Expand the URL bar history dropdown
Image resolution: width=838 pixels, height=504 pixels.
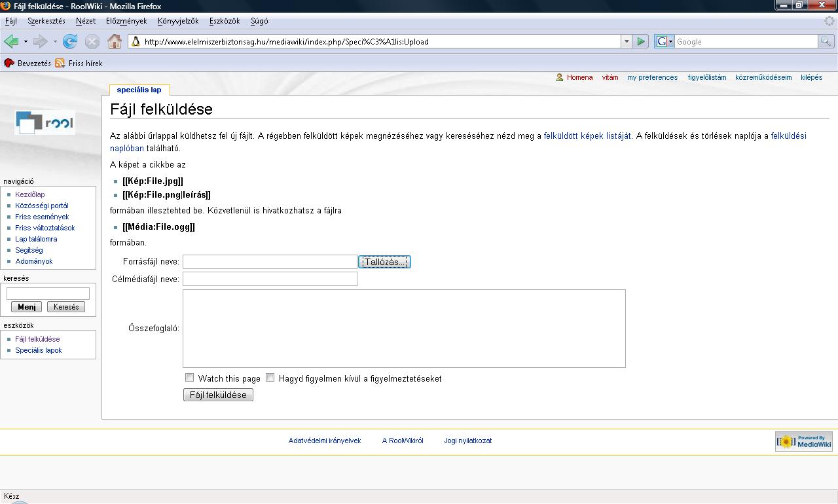tap(627, 41)
